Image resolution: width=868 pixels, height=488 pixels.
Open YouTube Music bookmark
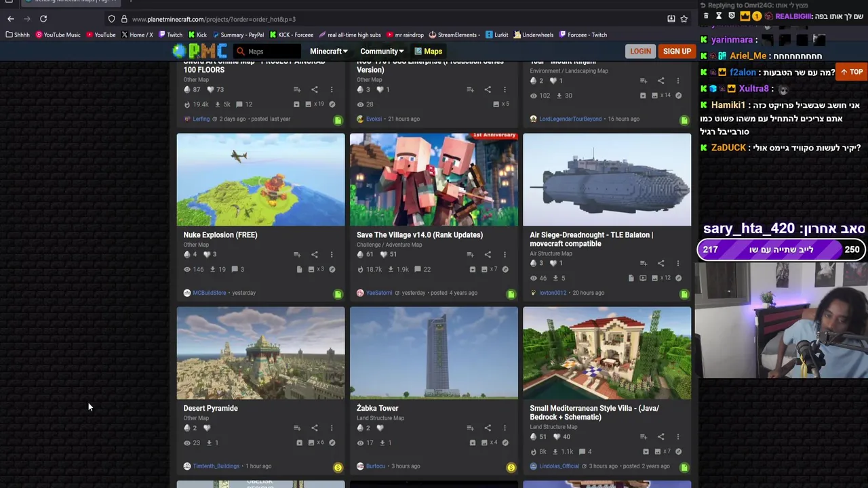pyautogui.click(x=58, y=35)
